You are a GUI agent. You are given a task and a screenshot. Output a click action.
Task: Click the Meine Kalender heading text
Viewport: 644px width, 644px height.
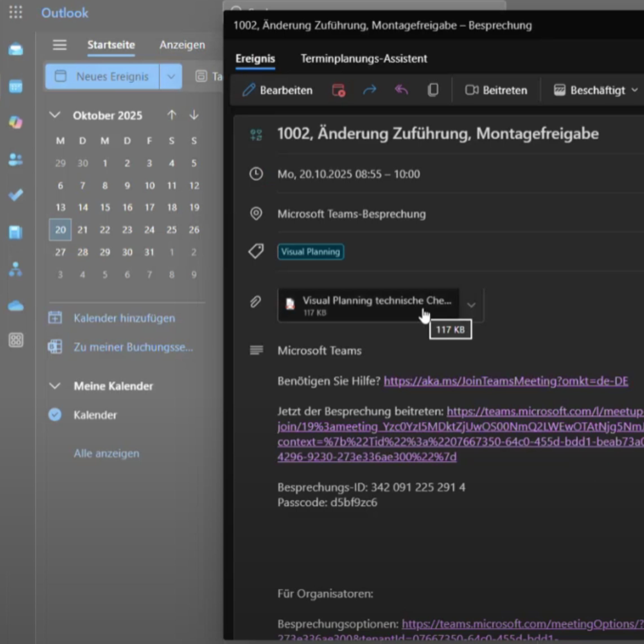[113, 386]
